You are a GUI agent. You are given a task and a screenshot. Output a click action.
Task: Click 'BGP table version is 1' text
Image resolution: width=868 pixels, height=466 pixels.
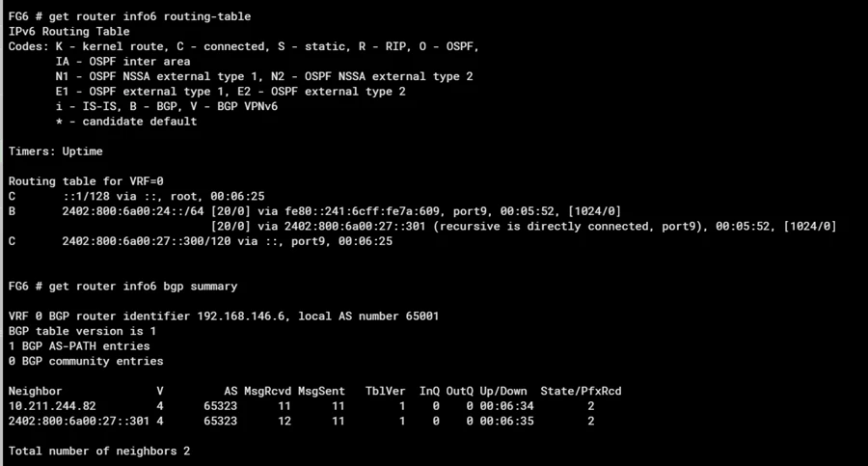click(x=82, y=331)
